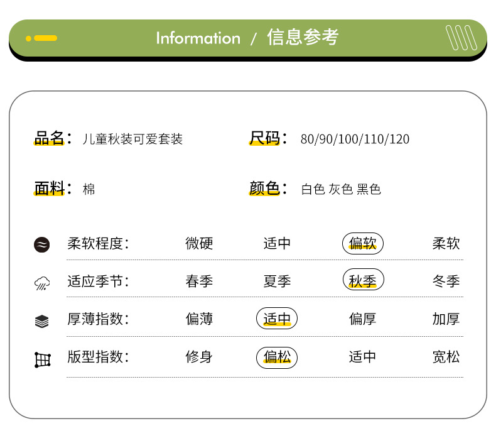Screen dimensions: 496x448
Task: Choose the 加厚 thickness option
Action: pos(446,319)
